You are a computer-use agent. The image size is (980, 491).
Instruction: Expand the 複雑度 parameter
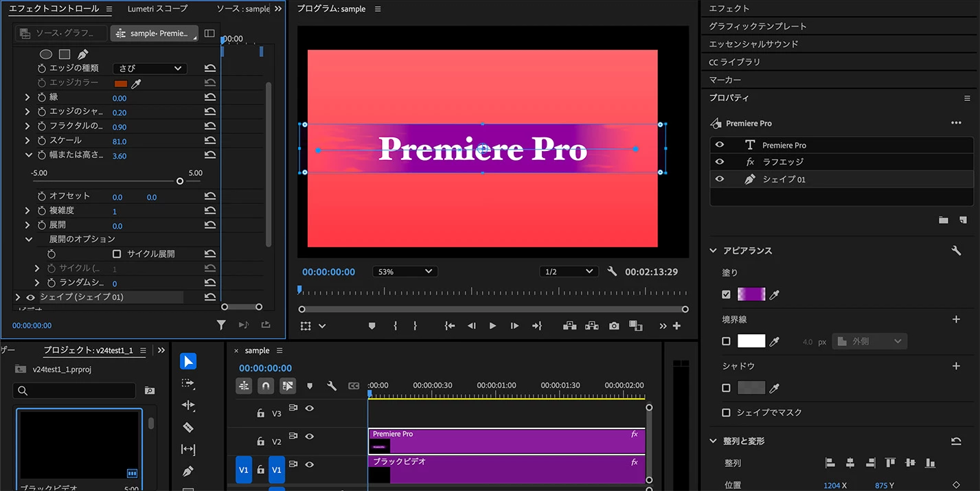click(27, 211)
